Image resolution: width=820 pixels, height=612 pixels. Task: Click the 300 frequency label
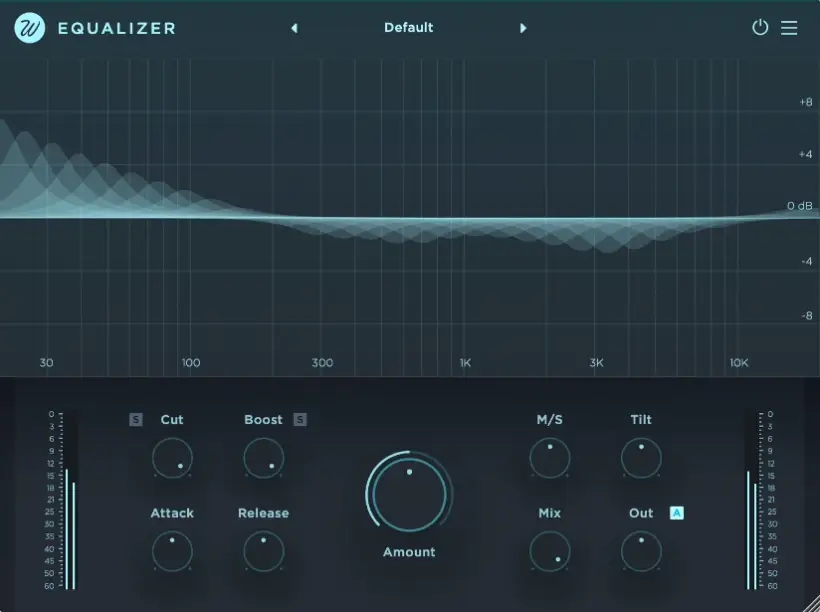(x=322, y=362)
